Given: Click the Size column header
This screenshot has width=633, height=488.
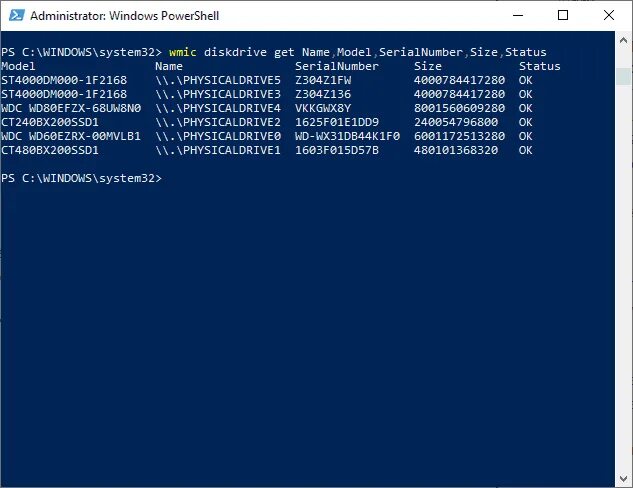Looking at the screenshot, I should pyautogui.click(x=427, y=66).
